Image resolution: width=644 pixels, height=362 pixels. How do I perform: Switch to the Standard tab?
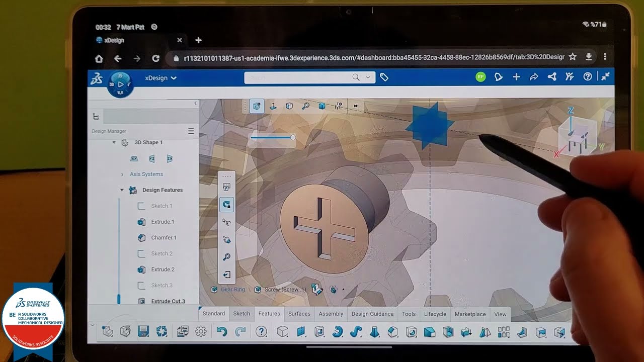tap(214, 314)
